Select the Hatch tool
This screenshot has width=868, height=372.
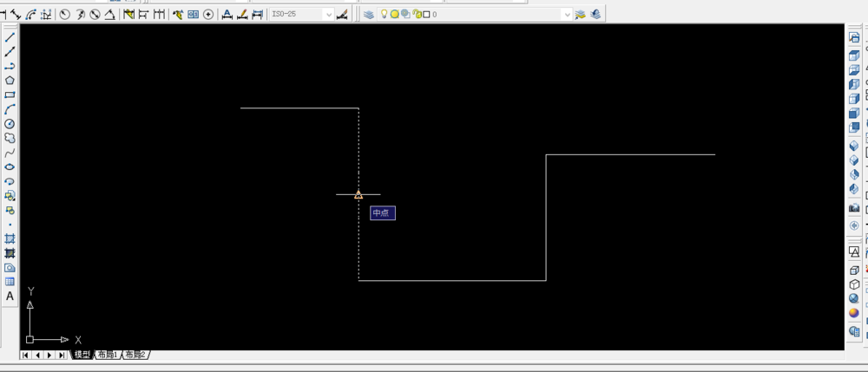(10, 238)
